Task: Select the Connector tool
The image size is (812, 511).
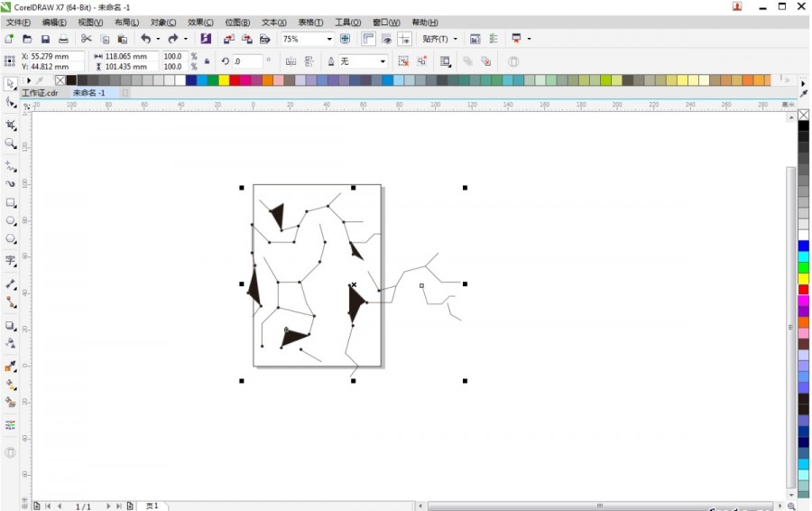Action: (10, 302)
